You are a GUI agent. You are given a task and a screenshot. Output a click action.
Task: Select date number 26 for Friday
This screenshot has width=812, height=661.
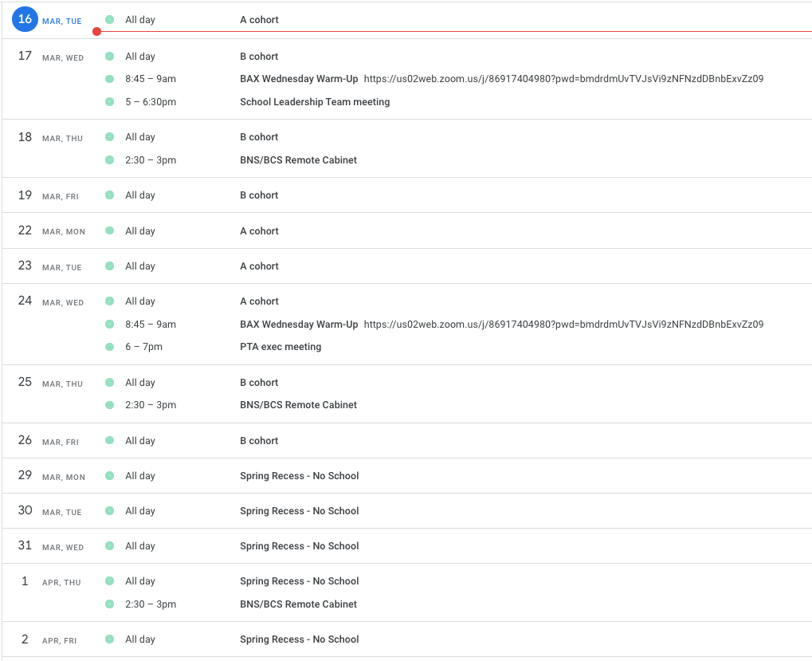click(25, 440)
